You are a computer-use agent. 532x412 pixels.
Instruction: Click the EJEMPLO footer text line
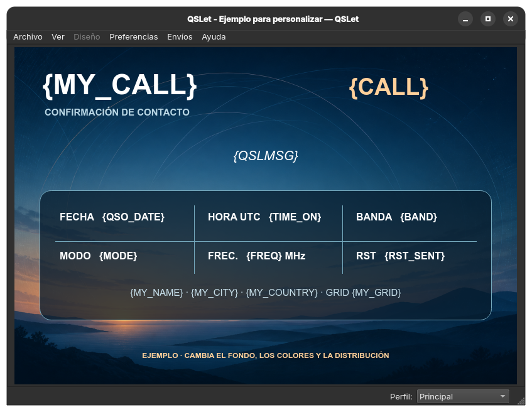[x=266, y=355]
